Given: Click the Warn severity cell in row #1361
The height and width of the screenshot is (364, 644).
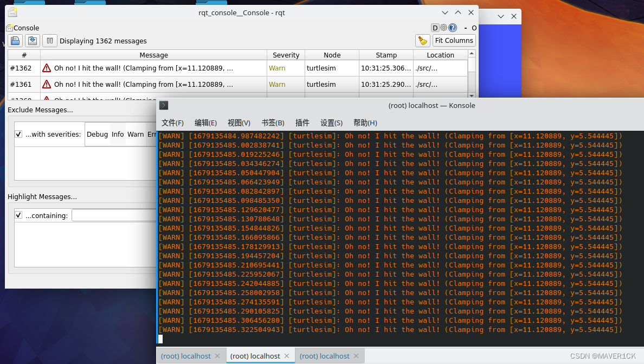Looking at the screenshot, I should tap(286, 84).
